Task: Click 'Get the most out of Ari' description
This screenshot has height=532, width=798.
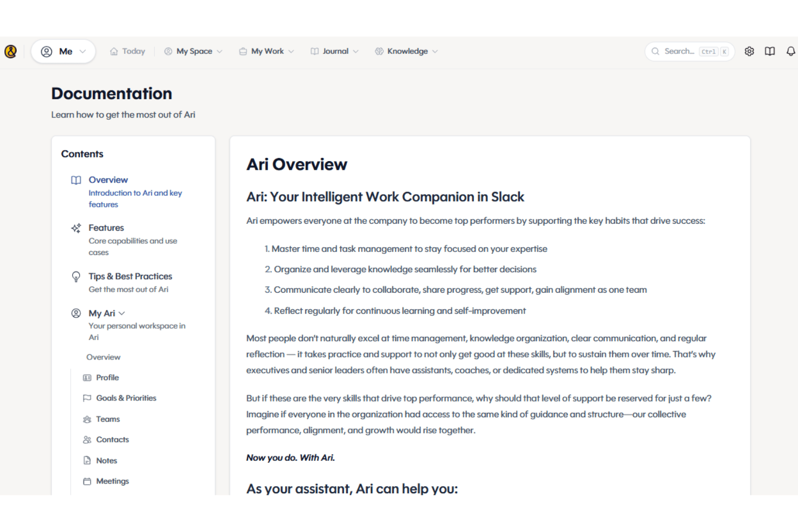Action: (128, 289)
